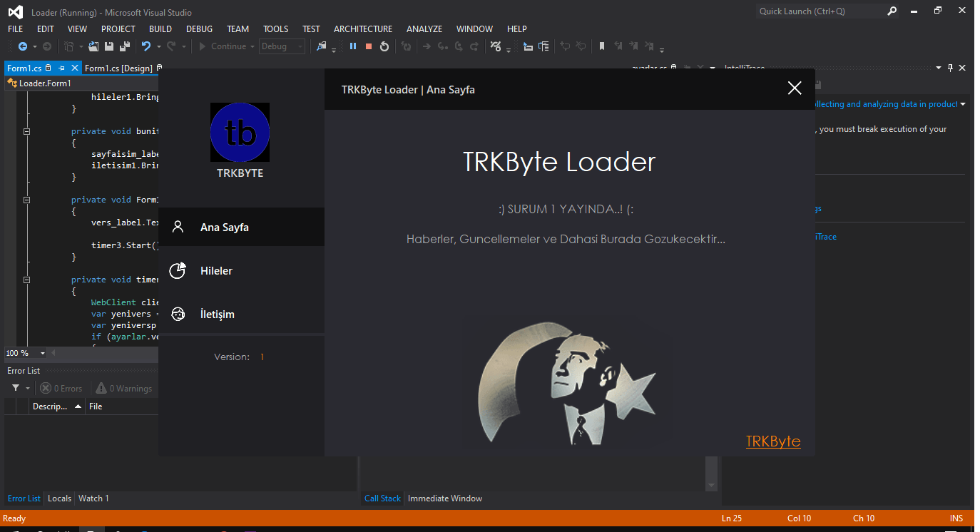
Task: Switch to the Locals tab
Action: click(x=59, y=498)
